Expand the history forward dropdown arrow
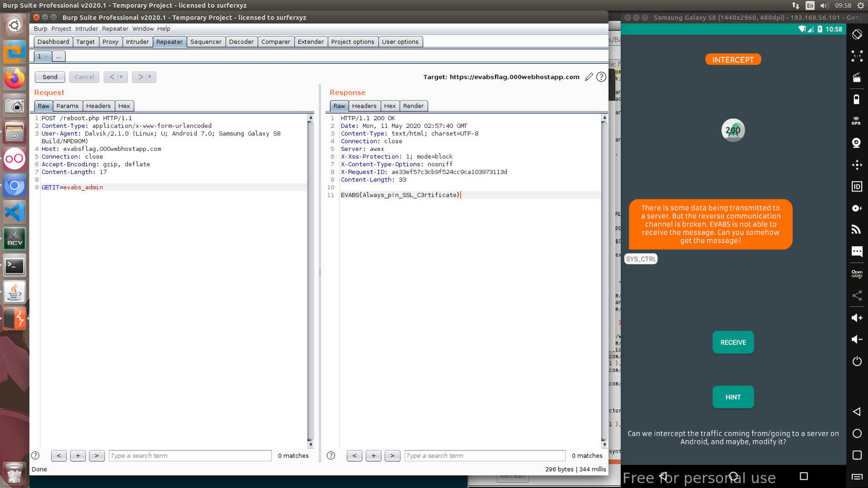Viewport: 868px width, 488px height. pos(149,77)
